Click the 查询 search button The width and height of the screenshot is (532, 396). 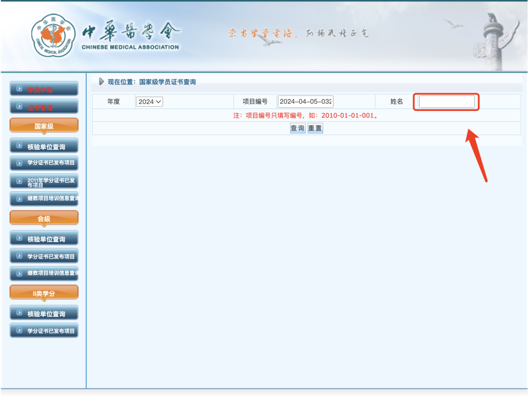click(297, 128)
